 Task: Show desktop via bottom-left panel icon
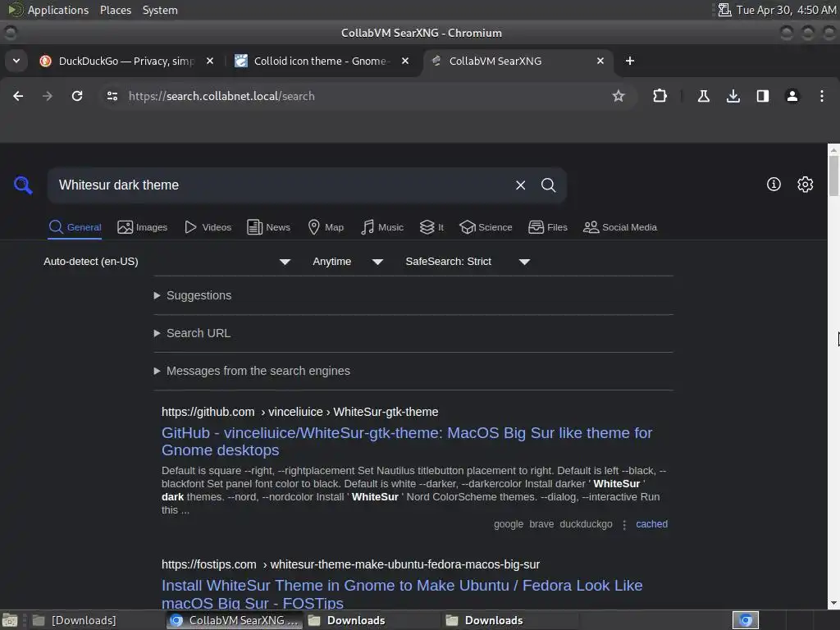[10, 620]
